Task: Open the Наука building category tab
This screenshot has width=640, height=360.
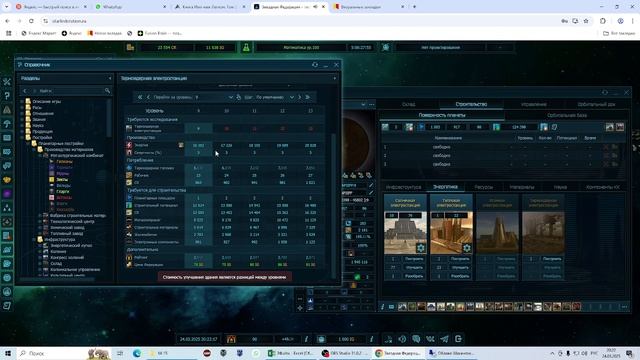Action: pyautogui.click(x=560, y=187)
